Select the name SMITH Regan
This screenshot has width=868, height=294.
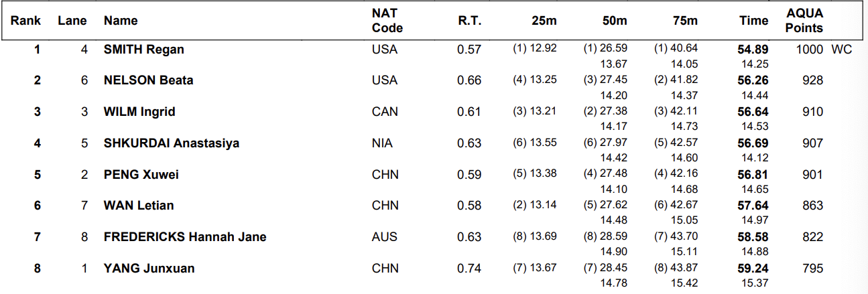click(x=143, y=49)
